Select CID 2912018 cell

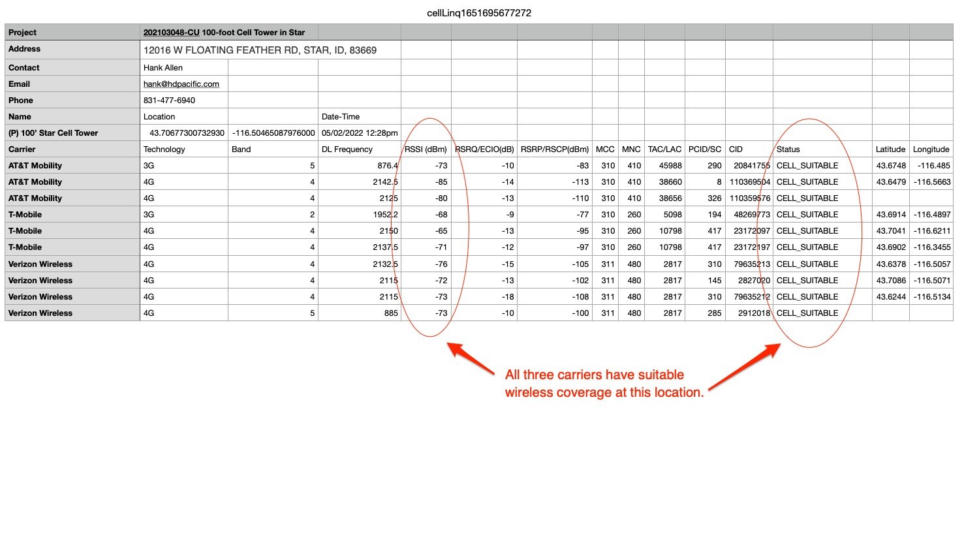(x=749, y=313)
